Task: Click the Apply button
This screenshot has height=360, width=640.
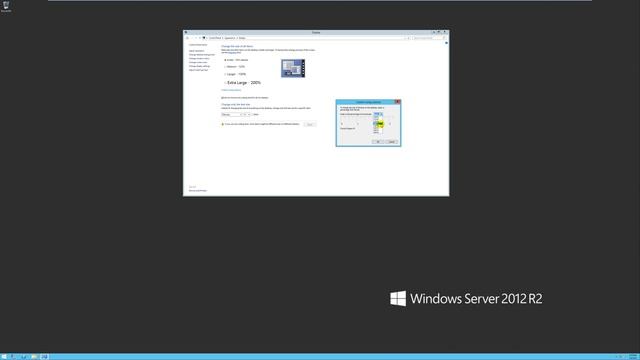Action: point(310,124)
